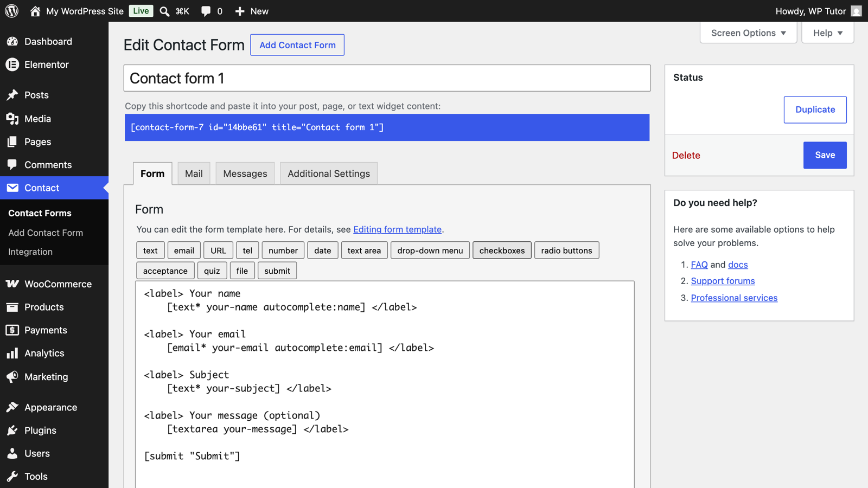
Task: Open My WordPress Site link
Action: [x=85, y=11]
